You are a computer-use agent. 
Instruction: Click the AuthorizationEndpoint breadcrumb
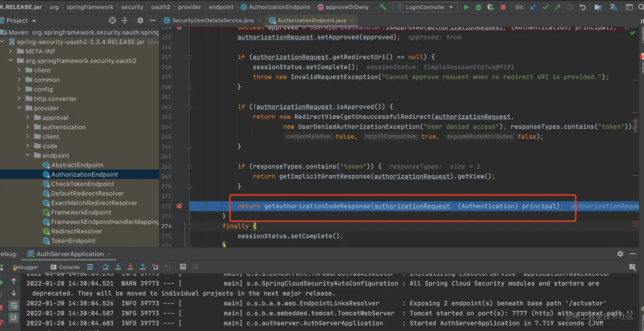275,7
